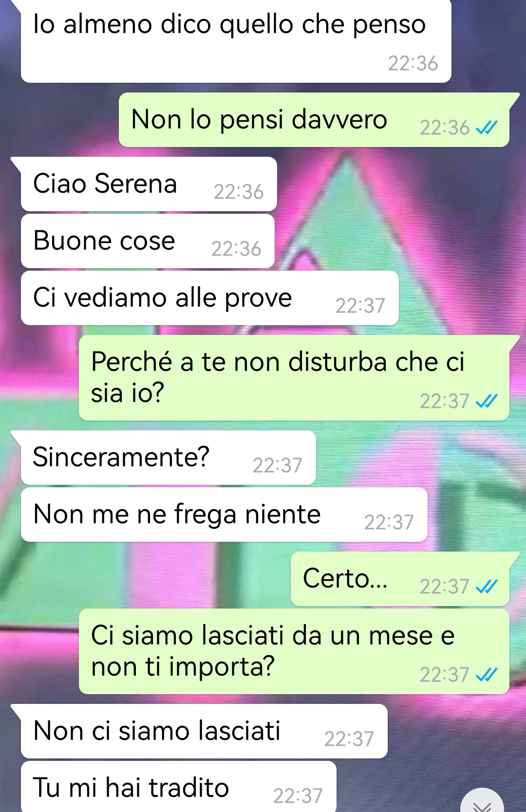Screen dimensions: 526x812
Task: Select the 'Buone cose' message
Action: (x=148, y=241)
